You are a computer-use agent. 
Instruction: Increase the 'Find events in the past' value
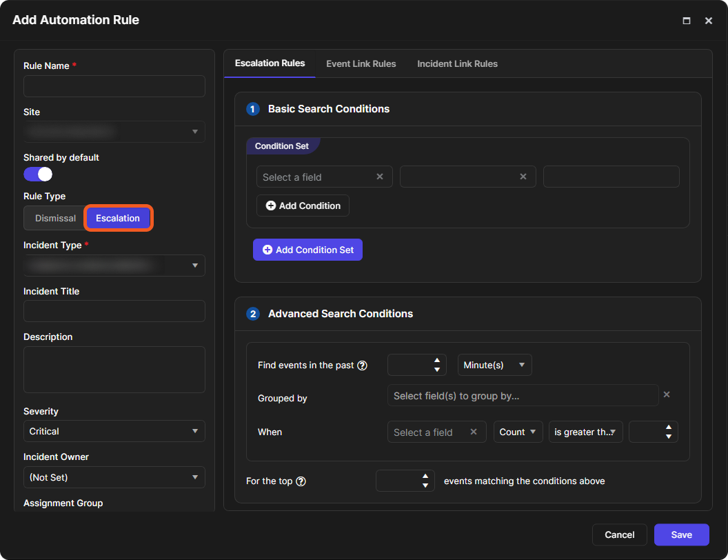click(x=437, y=360)
